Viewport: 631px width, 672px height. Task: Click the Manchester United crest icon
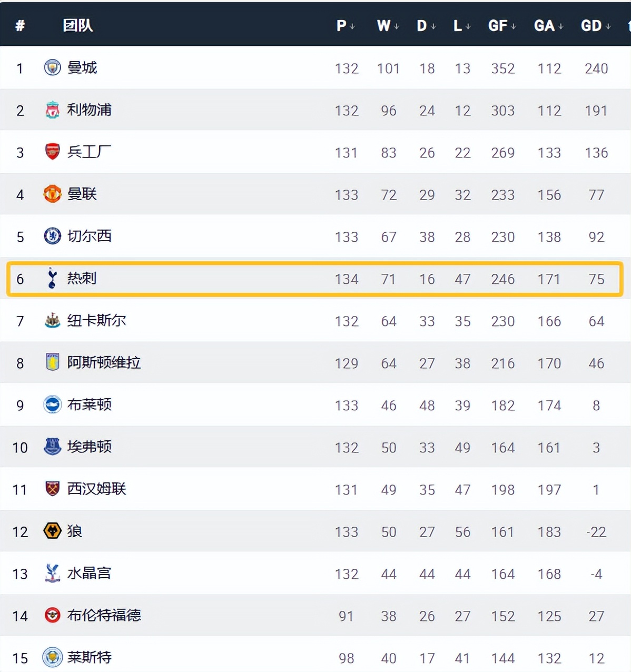point(52,194)
